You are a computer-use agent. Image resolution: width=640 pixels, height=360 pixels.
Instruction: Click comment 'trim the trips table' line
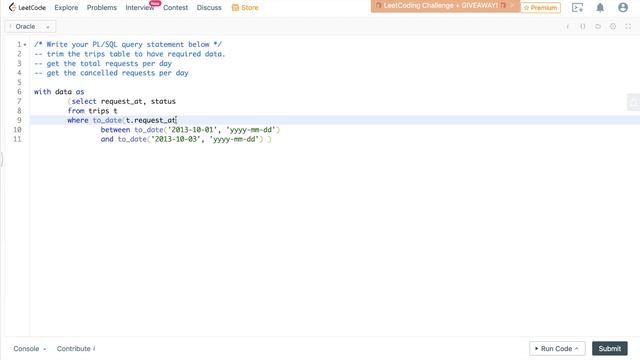[x=129, y=54]
